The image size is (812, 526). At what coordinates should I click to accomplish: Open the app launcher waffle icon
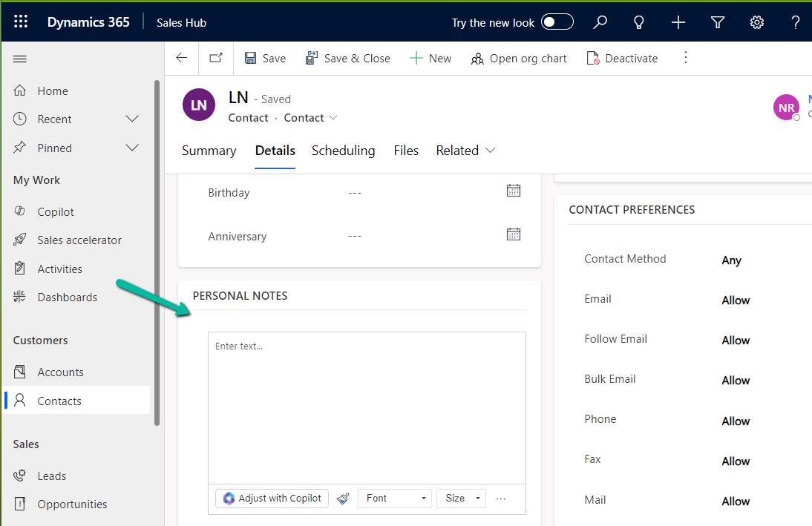(x=21, y=22)
